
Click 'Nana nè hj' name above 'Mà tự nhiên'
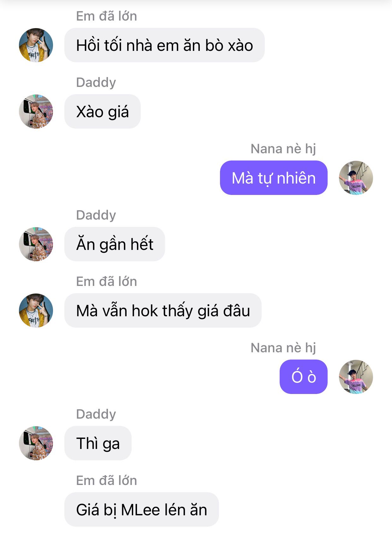(283, 149)
